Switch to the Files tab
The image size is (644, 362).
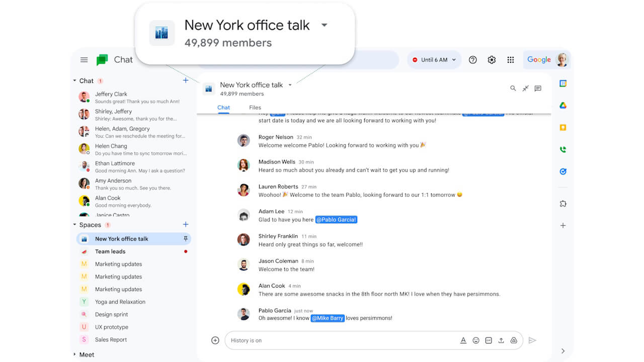(255, 107)
